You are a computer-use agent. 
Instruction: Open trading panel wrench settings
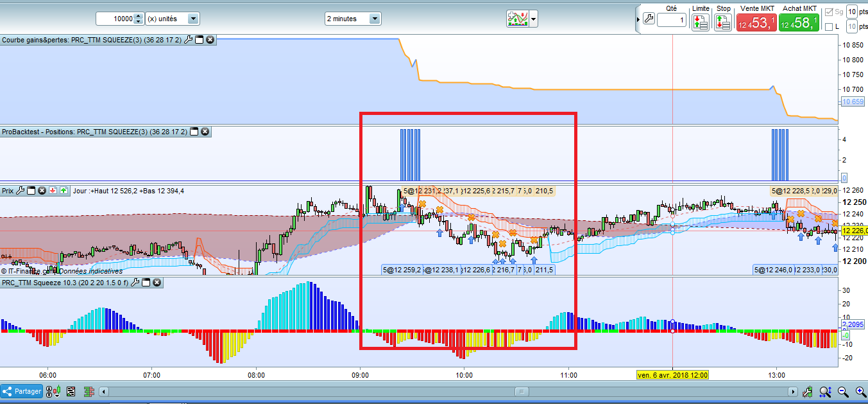649,19
